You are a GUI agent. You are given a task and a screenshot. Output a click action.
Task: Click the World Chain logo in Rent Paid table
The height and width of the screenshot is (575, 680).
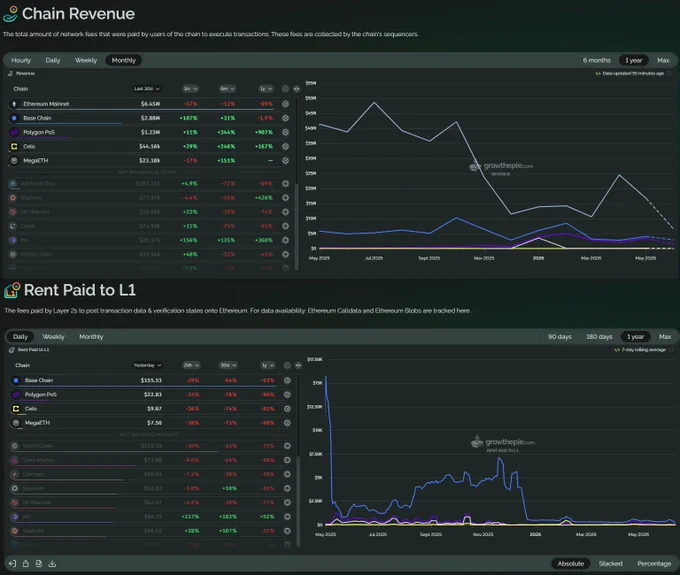point(15,446)
